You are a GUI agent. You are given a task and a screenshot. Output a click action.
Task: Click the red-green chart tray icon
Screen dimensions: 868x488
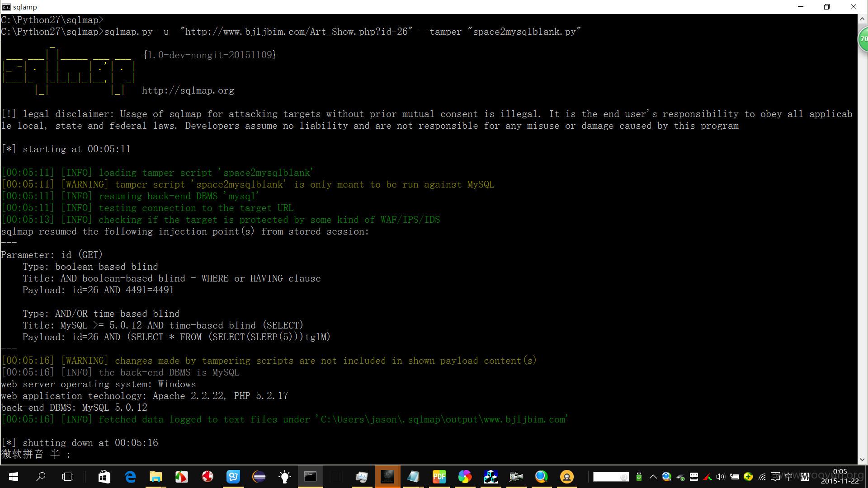[x=708, y=477]
